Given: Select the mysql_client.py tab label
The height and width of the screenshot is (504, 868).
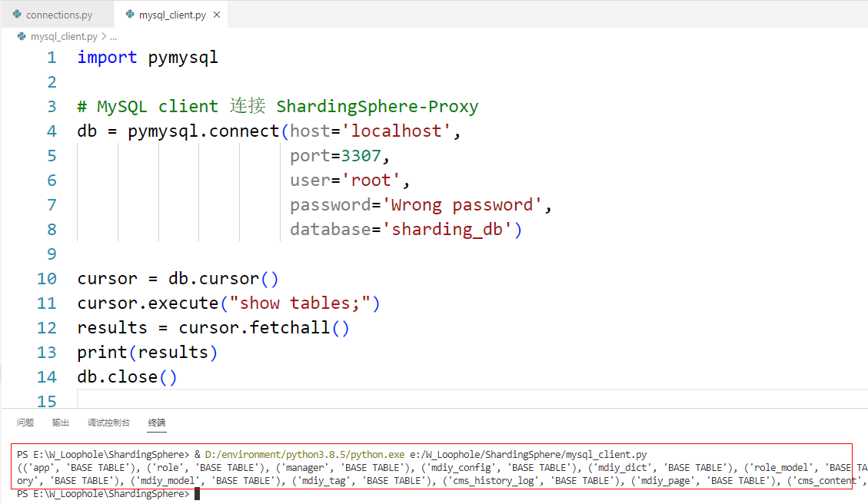Looking at the screenshot, I should pos(171,15).
